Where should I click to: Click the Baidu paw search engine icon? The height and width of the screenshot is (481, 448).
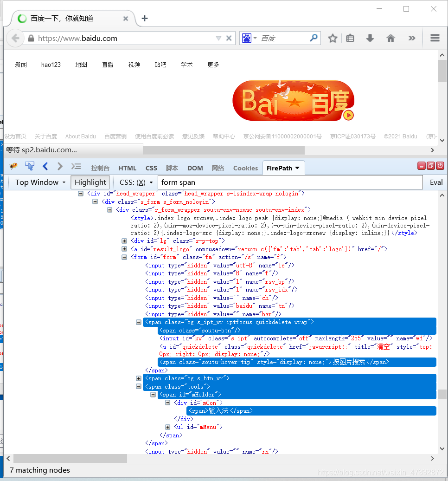[247, 38]
